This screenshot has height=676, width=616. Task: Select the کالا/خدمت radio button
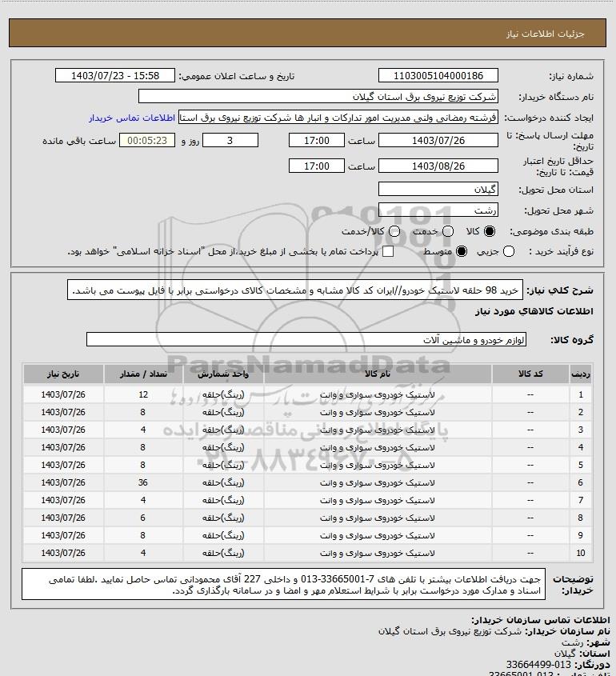394,231
